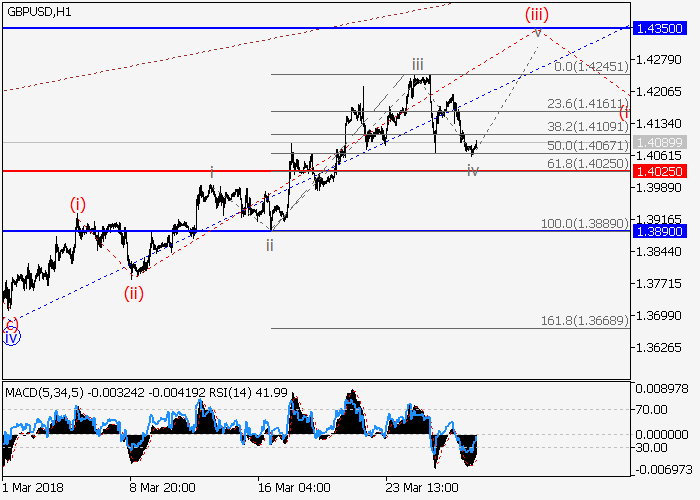Click the 1.36990 price axis value

[659, 316]
